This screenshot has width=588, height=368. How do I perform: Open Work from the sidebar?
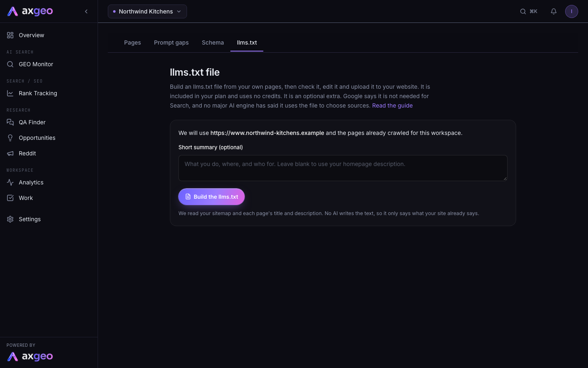(x=49, y=198)
